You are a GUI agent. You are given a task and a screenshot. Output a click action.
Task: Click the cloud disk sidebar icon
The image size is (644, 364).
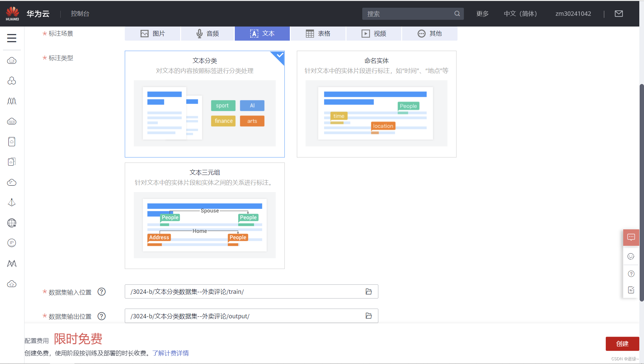click(x=12, y=122)
